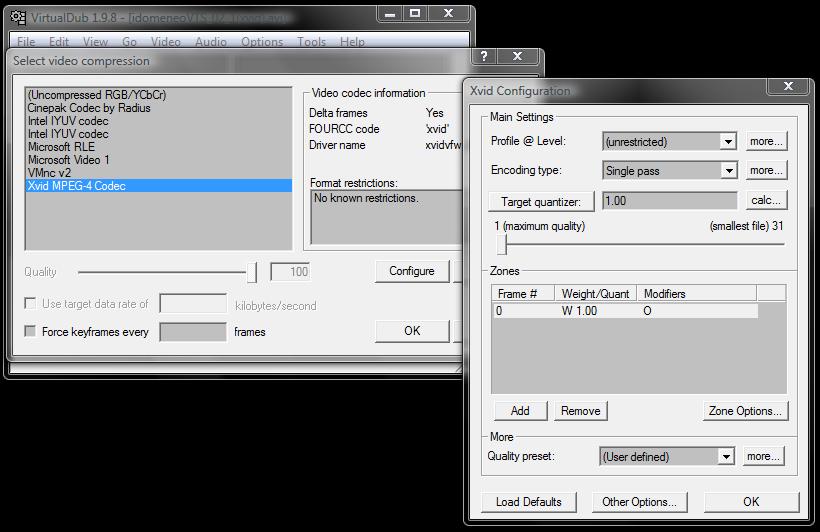Screen dimensions: 820x532
Task: Maximize the VirtualDub main window
Action: coord(415,14)
